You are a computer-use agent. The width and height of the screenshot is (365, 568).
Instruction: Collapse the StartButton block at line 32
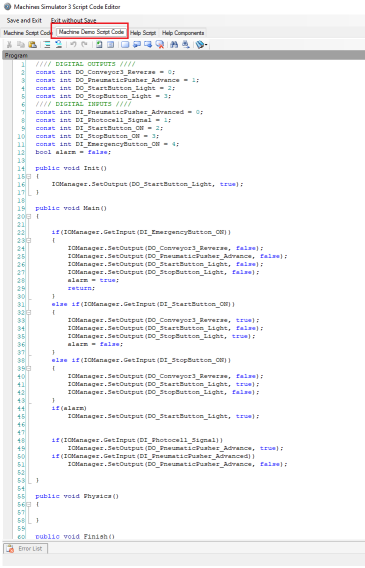coord(29,312)
